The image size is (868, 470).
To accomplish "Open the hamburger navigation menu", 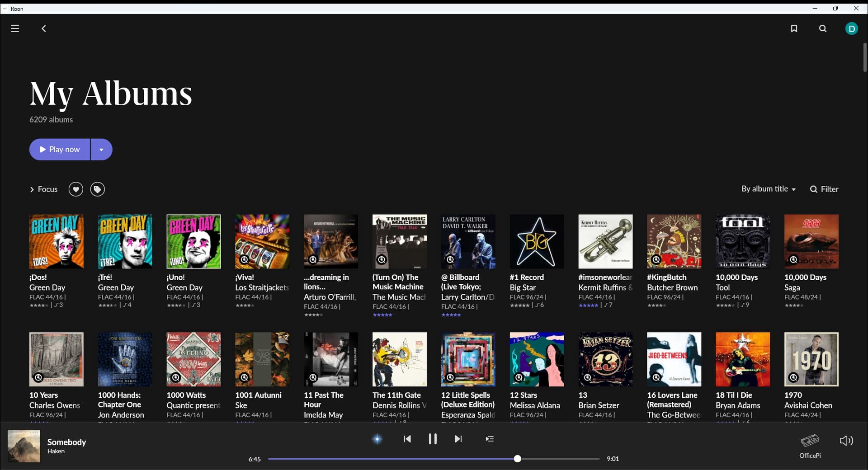I will point(15,28).
